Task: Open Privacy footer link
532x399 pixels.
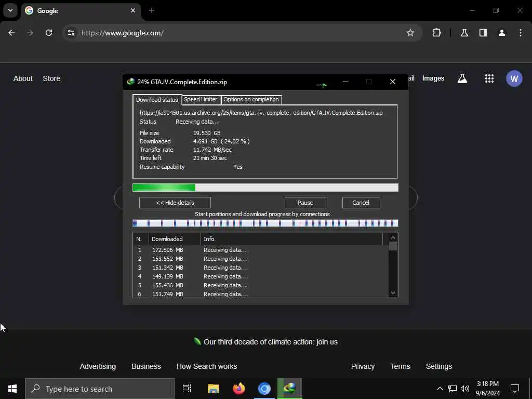Action: coord(363,366)
